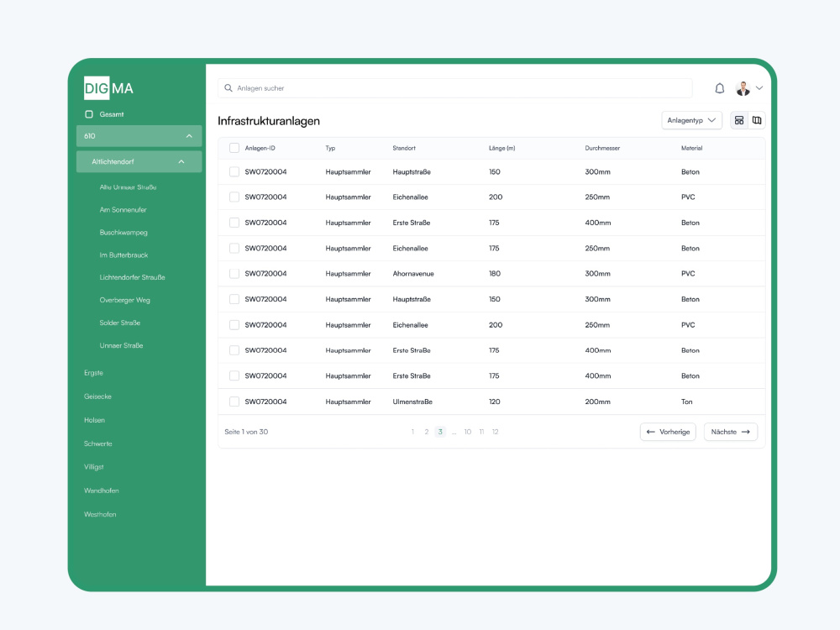Click the 120 length cell
Image resolution: width=840 pixels, height=630 pixels.
click(x=495, y=402)
